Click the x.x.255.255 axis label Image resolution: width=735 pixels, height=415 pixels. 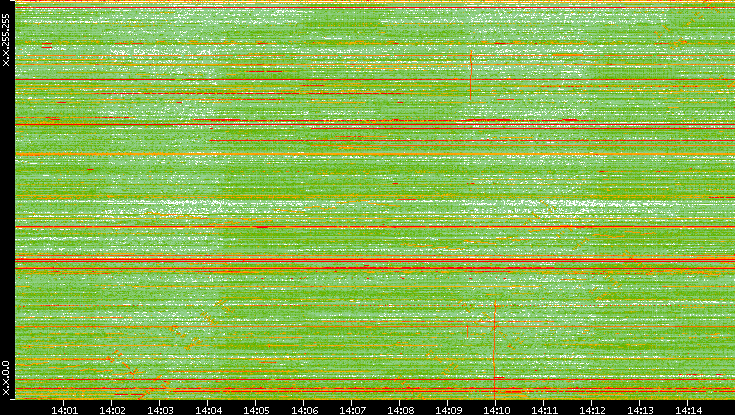[6, 40]
